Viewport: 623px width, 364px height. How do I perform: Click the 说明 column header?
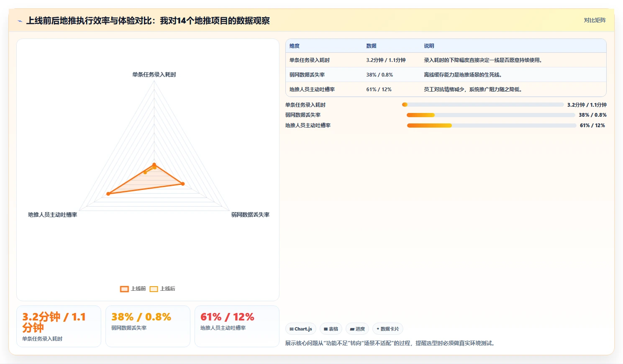coord(429,46)
